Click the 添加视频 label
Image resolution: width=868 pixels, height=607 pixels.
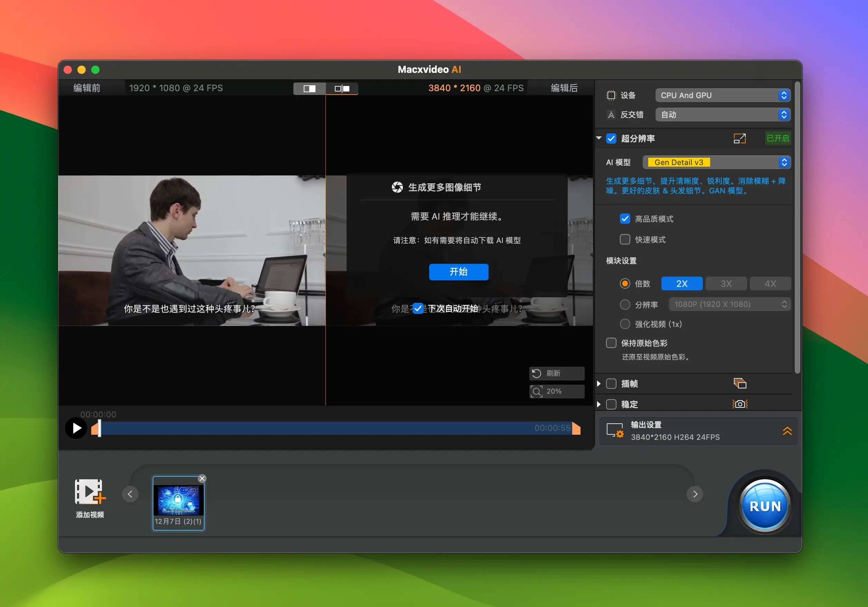tap(90, 514)
